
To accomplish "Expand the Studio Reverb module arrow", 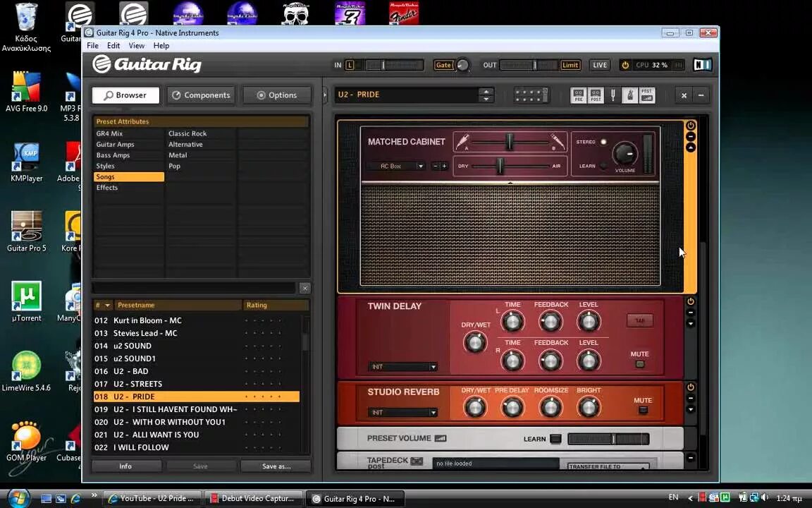I will pyautogui.click(x=690, y=409).
